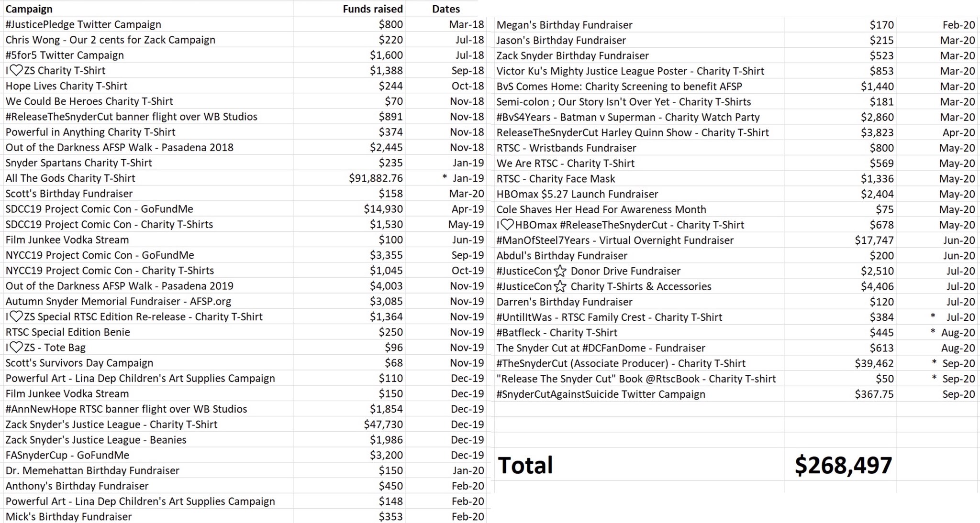
Task: Click star icon in #JusticeCon Donor Drive row
Action: [560, 271]
